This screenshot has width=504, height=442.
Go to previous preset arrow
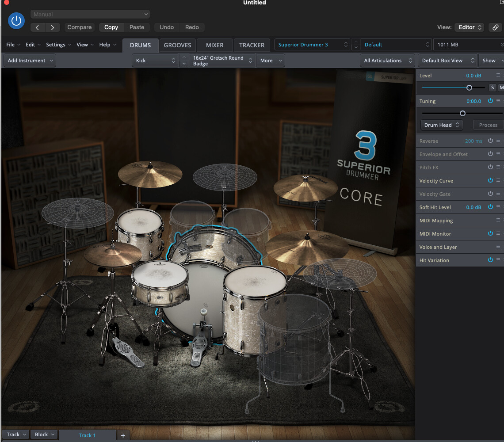38,27
